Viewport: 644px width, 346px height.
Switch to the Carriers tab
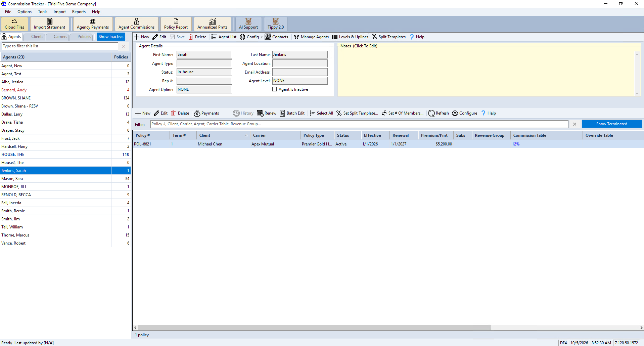(x=58, y=37)
